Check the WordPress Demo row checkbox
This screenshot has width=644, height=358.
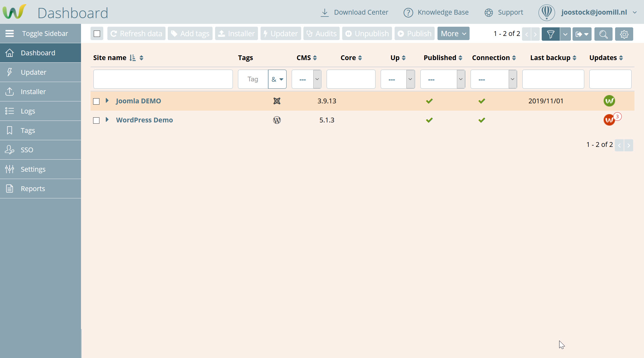[x=96, y=120]
